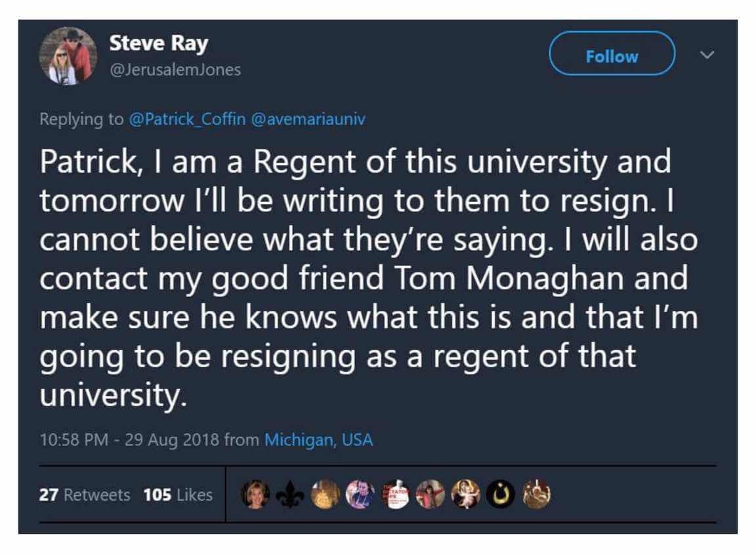Click the black fleur-de-lis avatar
Viewport: 756px width, 556px height.
click(290, 494)
